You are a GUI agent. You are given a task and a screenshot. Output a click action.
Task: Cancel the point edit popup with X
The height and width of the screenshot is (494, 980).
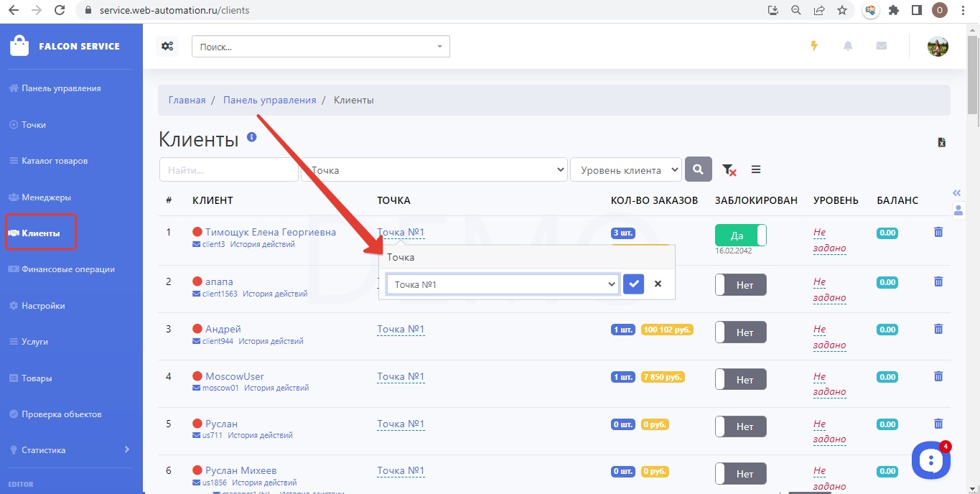click(658, 284)
